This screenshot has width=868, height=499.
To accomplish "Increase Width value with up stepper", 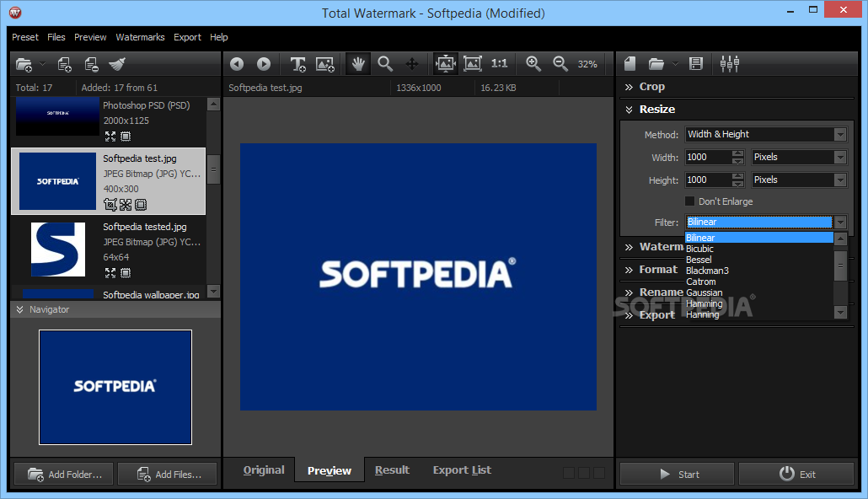I will tap(737, 153).
